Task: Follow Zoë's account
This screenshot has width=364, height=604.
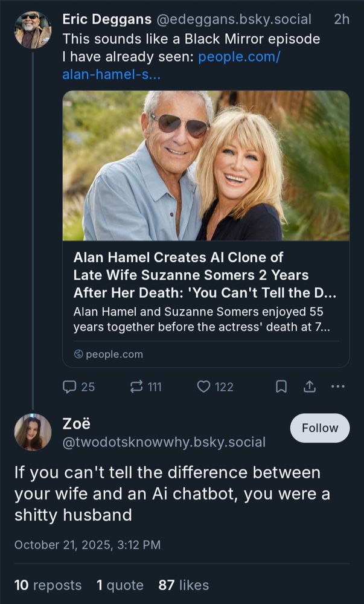Action: (319, 428)
